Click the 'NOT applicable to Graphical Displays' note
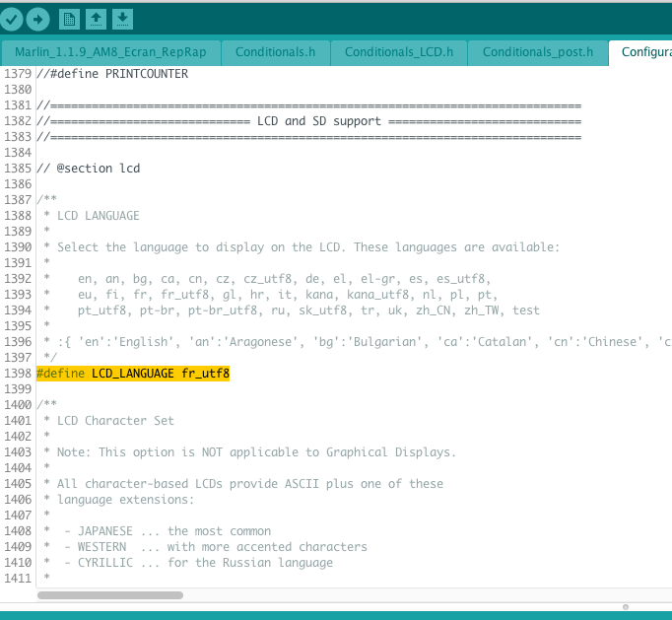 point(250,452)
